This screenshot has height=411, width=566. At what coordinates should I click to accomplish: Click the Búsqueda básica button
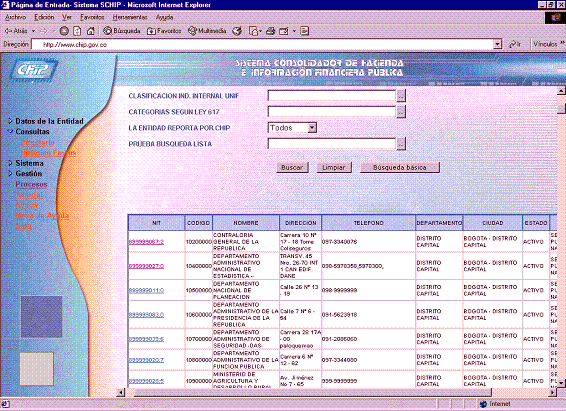pos(400,167)
